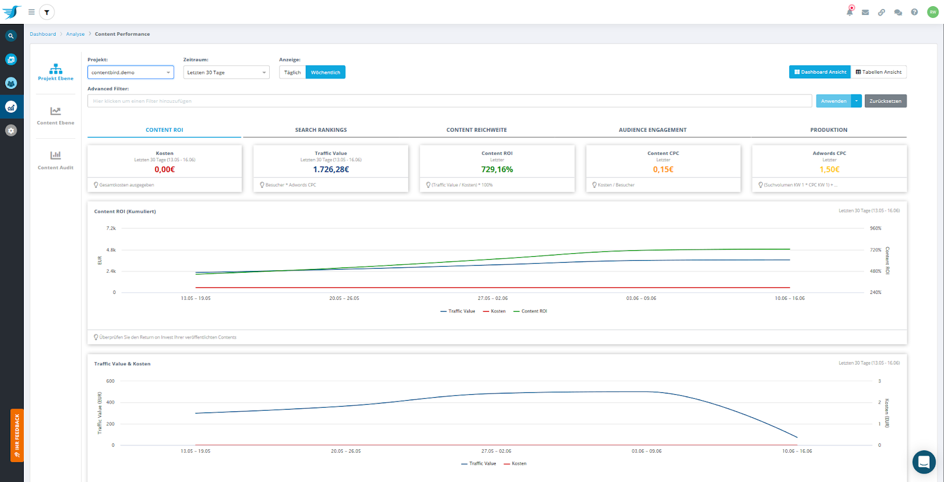Open the live chat bubble widget
Screen dimensions: 944x482
pyautogui.click(x=923, y=461)
